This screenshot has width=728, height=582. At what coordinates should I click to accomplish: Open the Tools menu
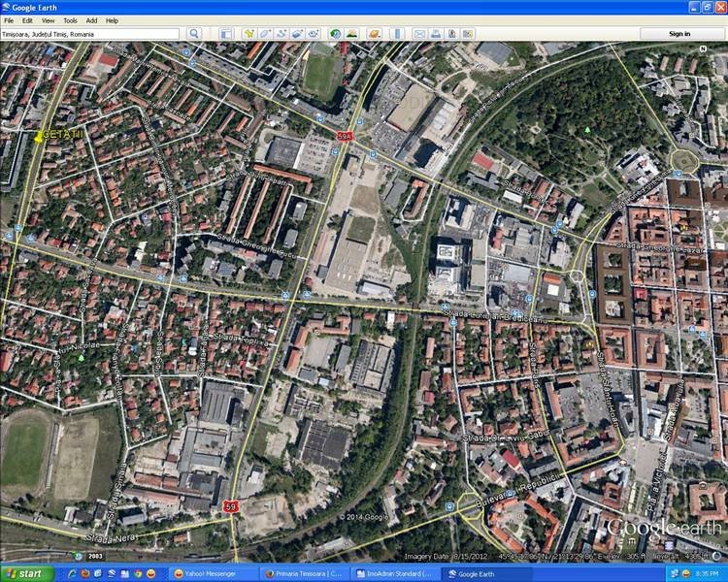[70, 20]
